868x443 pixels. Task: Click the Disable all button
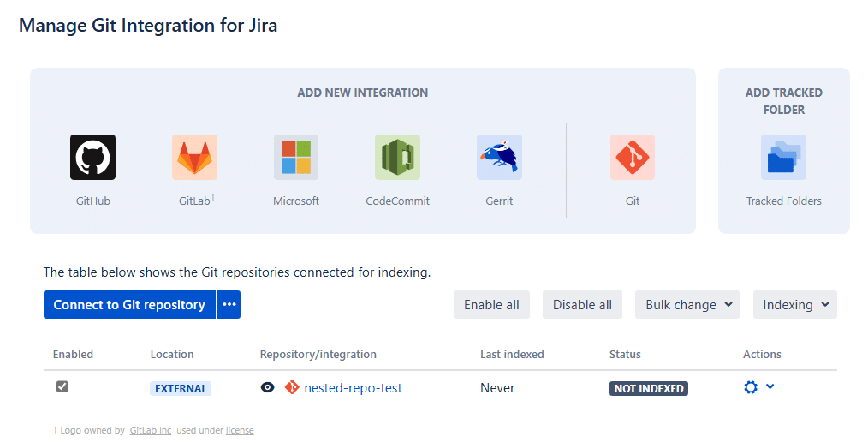(582, 305)
